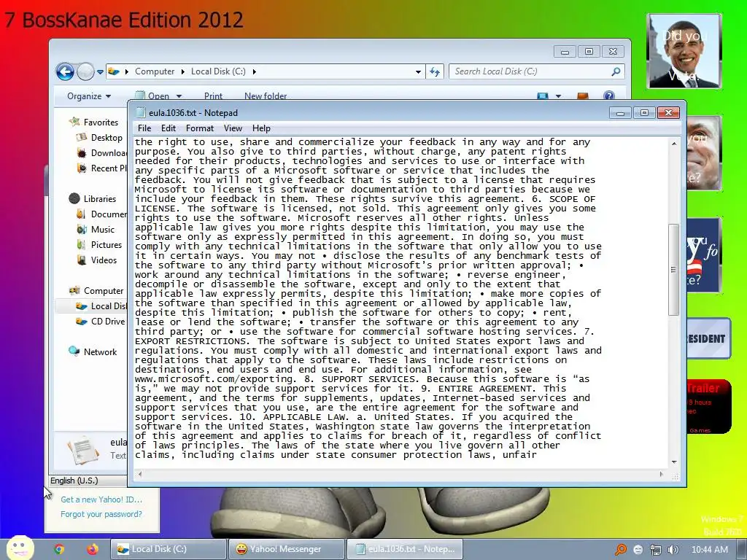Toggle the Explorer preview pane icon
The height and width of the screenshot is (560, 747).
pyautogui.click(x=582, y=96)
